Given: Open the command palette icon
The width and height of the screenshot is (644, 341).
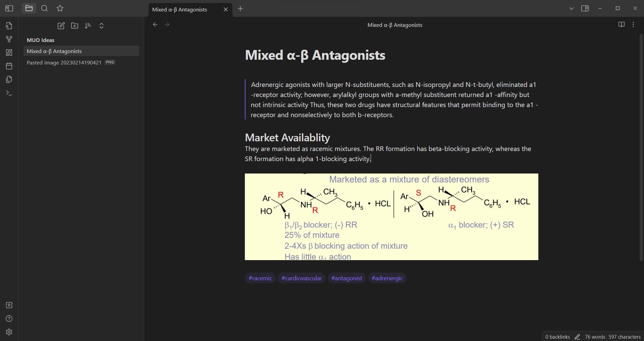Looking at the screenshot, I should [x=9, y=93].
